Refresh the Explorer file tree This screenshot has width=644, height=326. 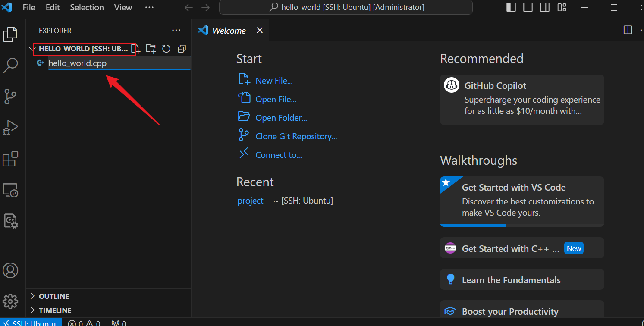(166, 49)
